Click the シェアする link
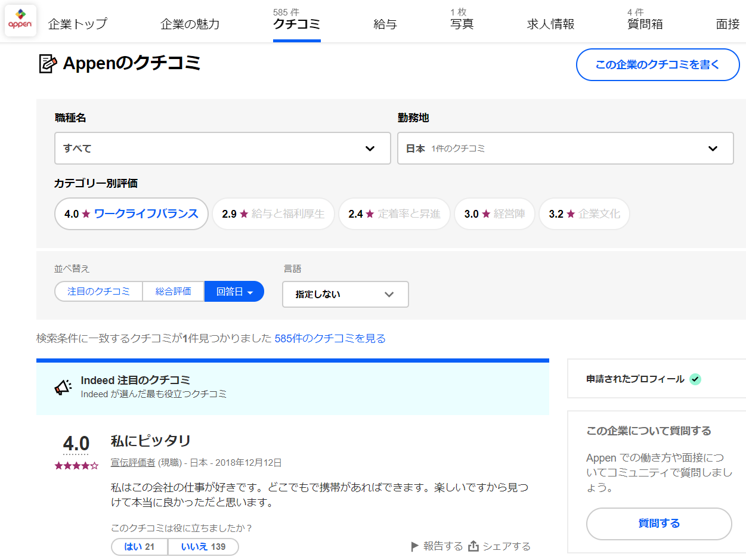Screen dimensions: 746x560 tap(506, 546)
